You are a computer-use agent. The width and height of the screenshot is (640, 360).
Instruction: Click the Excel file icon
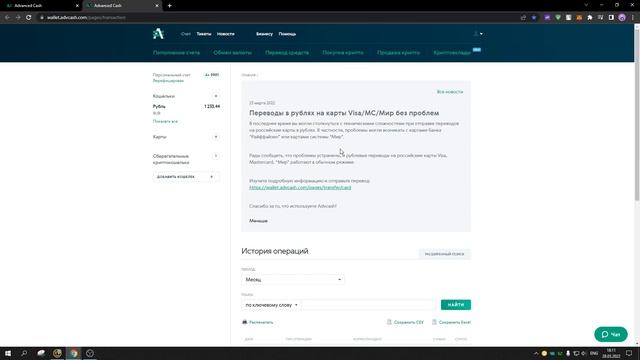(434, 322)
